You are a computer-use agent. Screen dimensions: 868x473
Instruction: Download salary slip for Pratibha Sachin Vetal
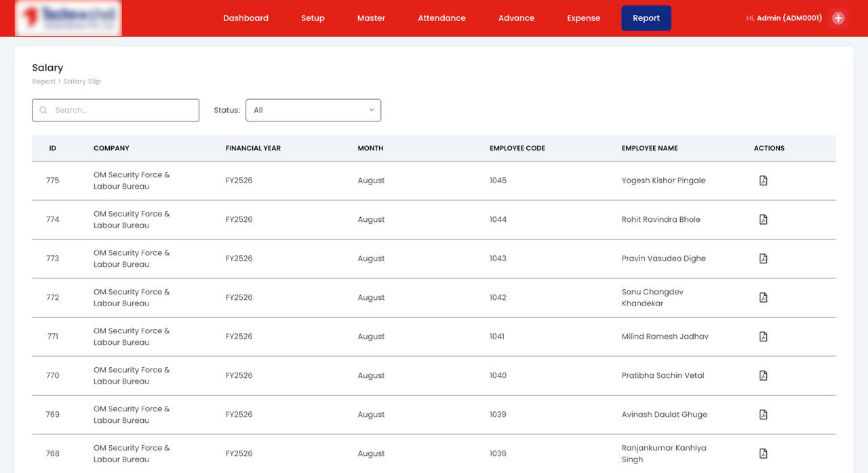(763, 375)
